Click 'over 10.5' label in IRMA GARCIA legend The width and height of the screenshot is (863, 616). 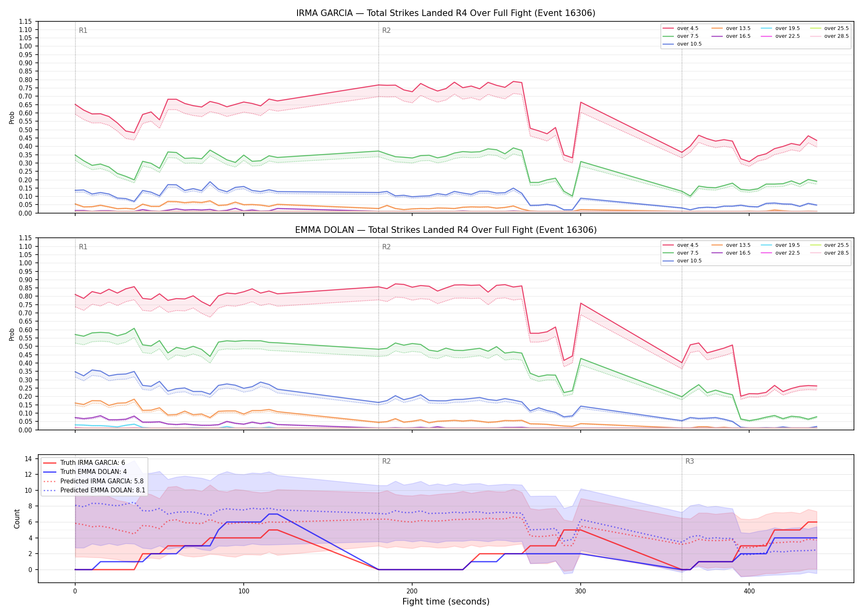coord(689,44)
